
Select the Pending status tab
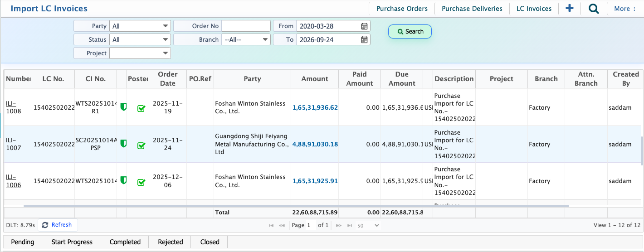(x=23, y=242)
